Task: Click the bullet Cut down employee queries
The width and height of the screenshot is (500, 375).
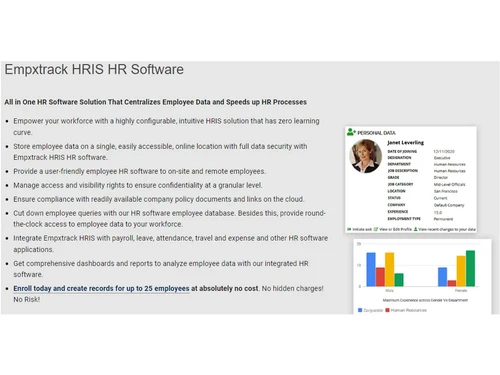Action: coord(169,219)
